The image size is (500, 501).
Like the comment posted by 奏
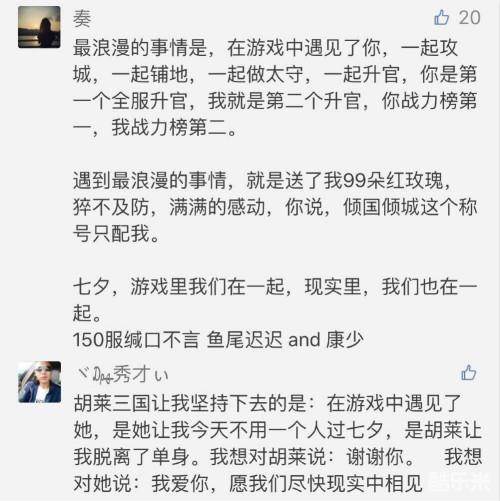(x=442, y=17)
